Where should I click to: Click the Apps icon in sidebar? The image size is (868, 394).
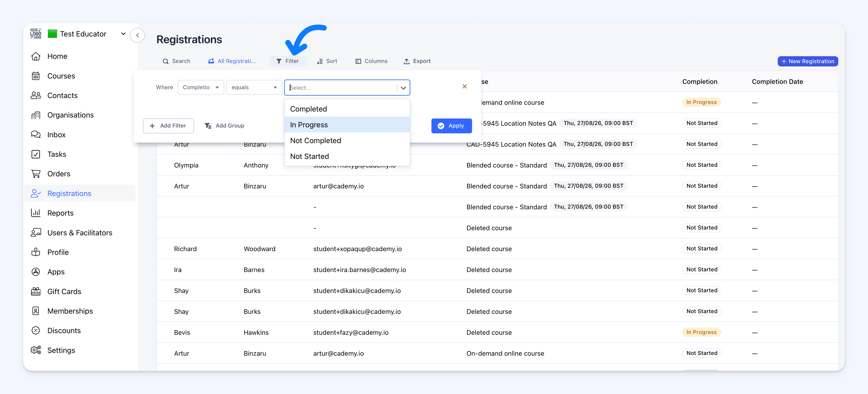36,272
